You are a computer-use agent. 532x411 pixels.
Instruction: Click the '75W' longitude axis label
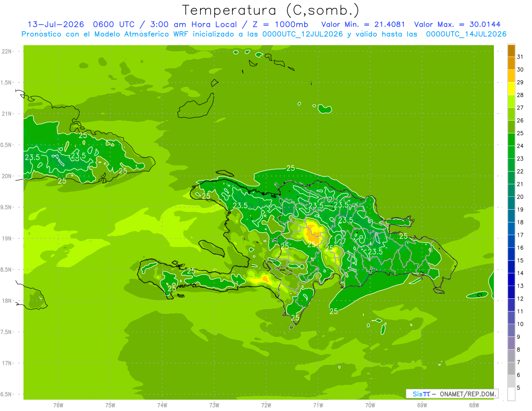click(110, 405)
